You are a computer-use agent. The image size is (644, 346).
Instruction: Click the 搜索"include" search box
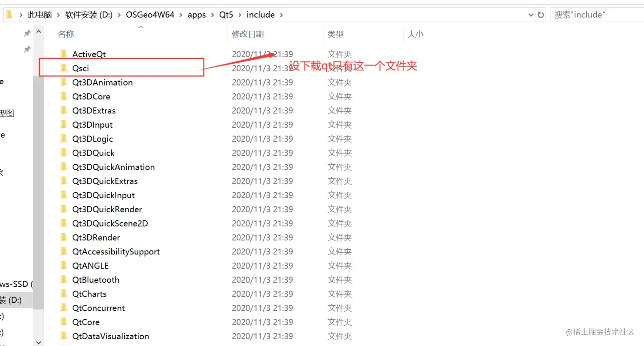(597, 15)
